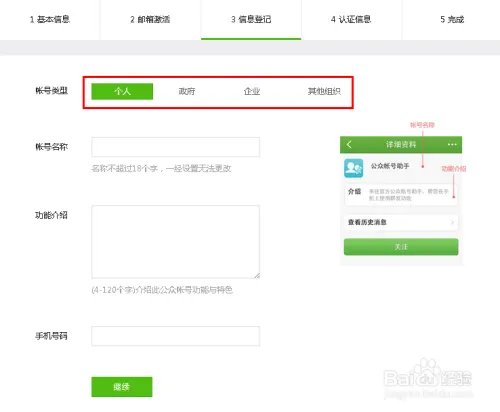Click the 介绍此公众帐号功能与特色 hint text

(162, 290)
